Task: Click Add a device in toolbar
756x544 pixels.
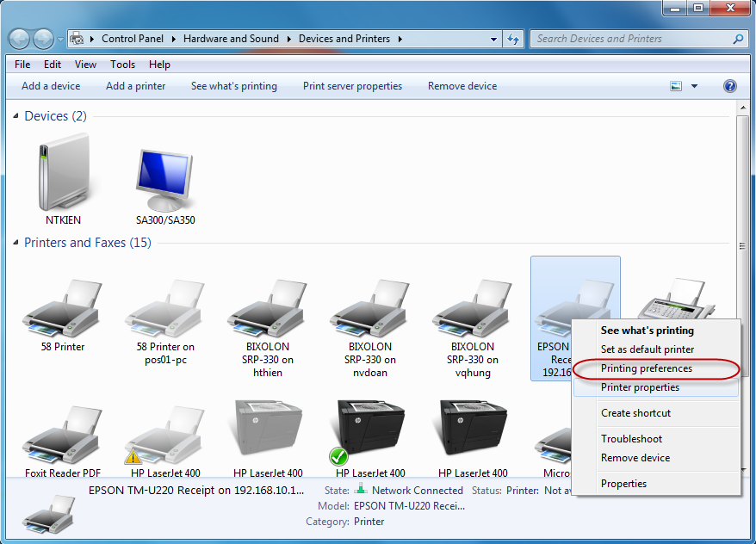Action: 51,86
